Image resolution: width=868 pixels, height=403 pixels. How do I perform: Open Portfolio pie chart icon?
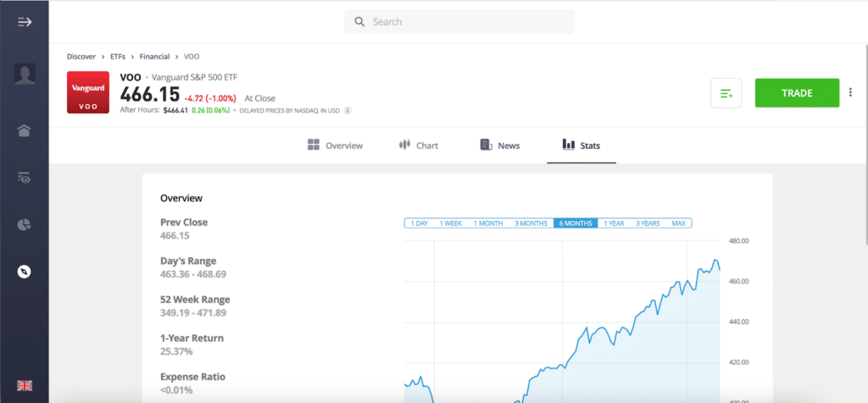click(x=25, y=225)
